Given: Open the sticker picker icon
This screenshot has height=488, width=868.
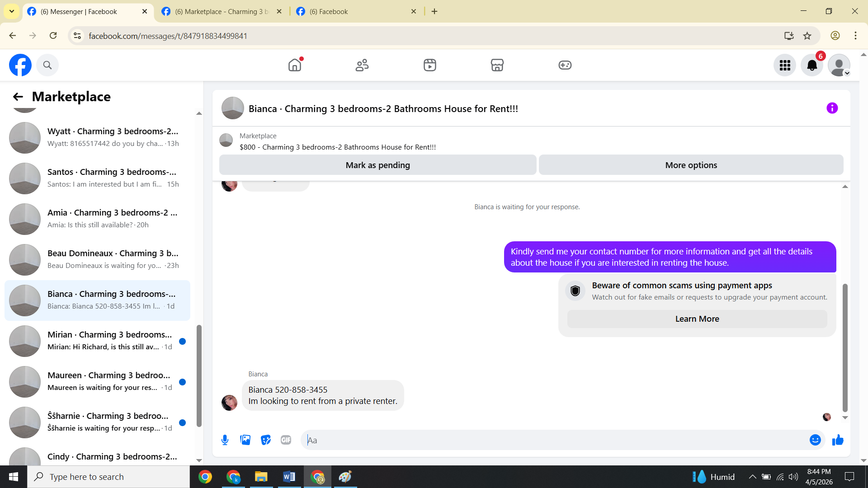Looking at the screenshot, I should pyautogui.click(x=266, y=440).
